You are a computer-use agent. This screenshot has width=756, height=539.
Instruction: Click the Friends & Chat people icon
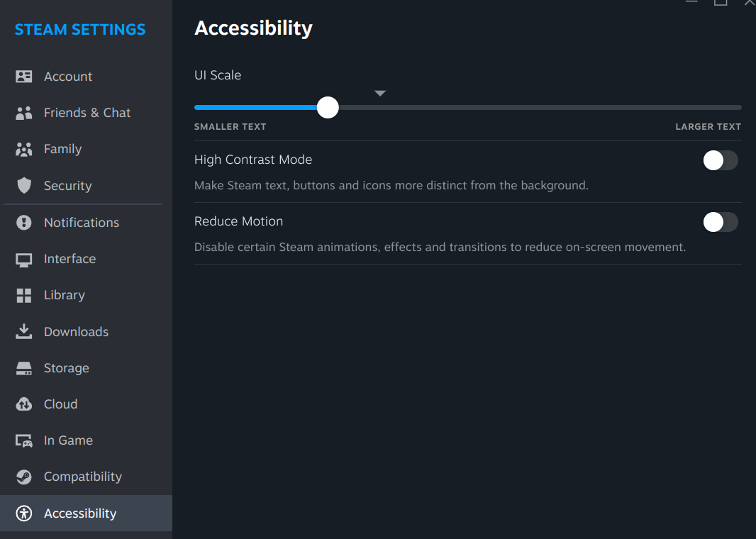[23, 113]
